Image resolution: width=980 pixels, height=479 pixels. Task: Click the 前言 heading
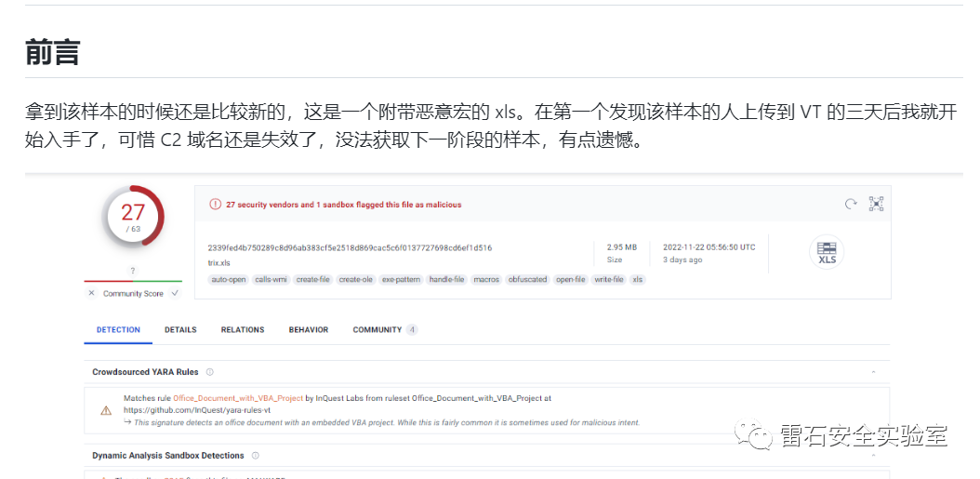click(x=52, y=52)
